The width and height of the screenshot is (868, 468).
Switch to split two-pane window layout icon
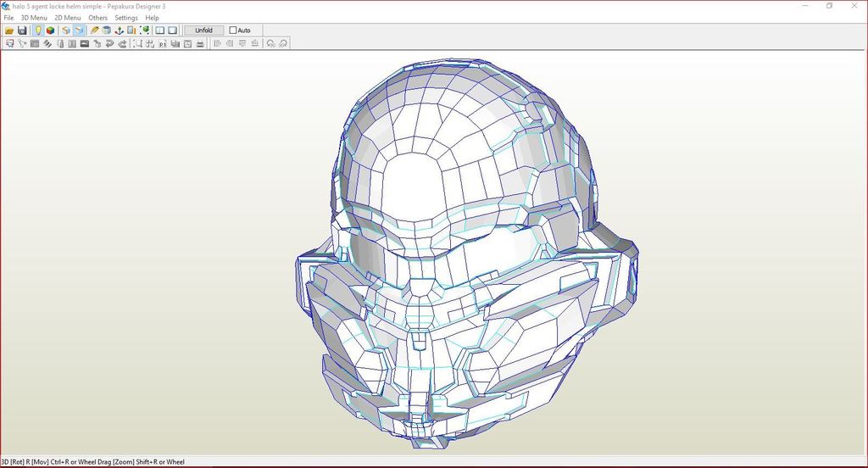(160, 31)
